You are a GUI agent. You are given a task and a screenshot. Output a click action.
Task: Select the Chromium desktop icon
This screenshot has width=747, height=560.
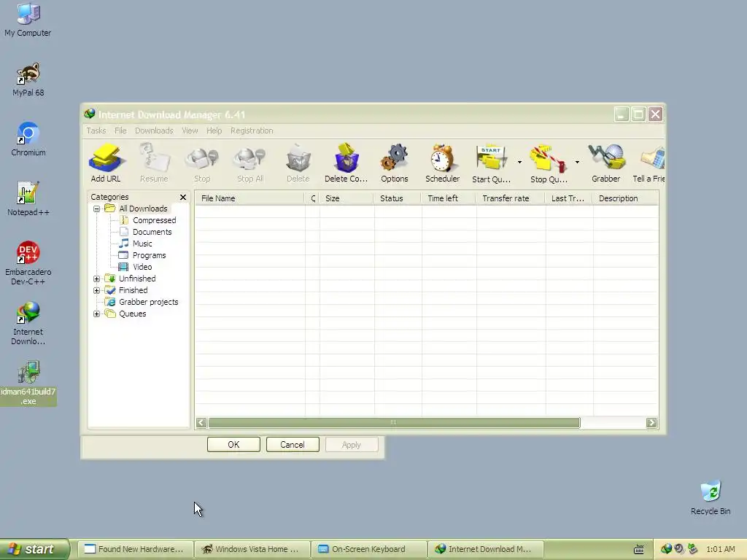(x=28, y=139)
